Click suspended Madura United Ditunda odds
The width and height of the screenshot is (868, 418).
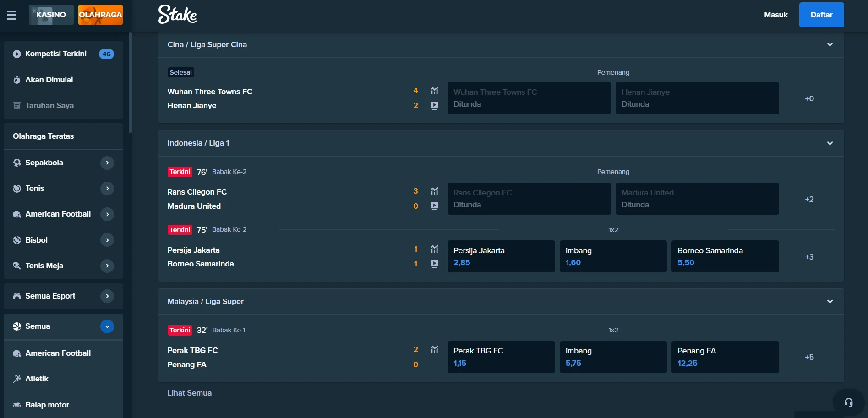pyautogui.click(x=697, y=199)
